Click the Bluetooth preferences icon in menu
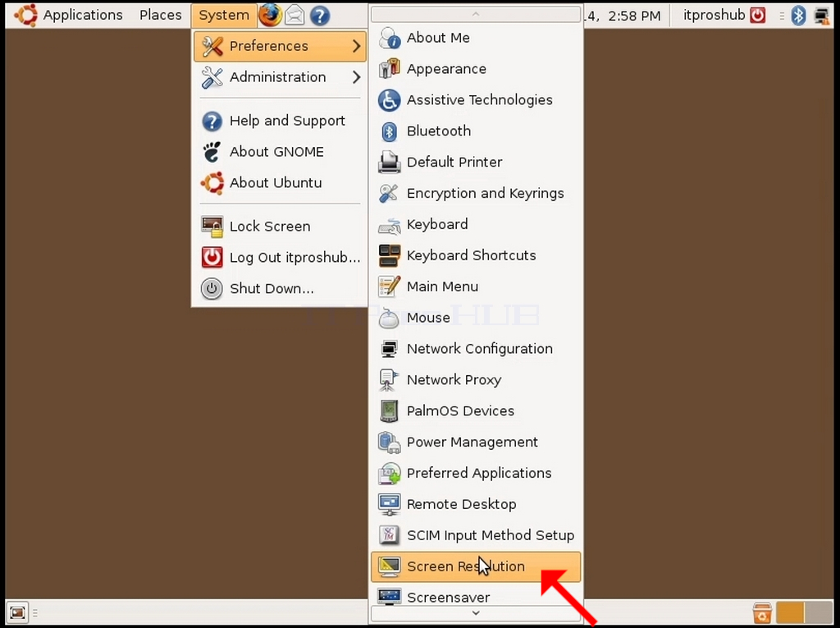This screenshot has width=840, height=628. click(390, 131)
